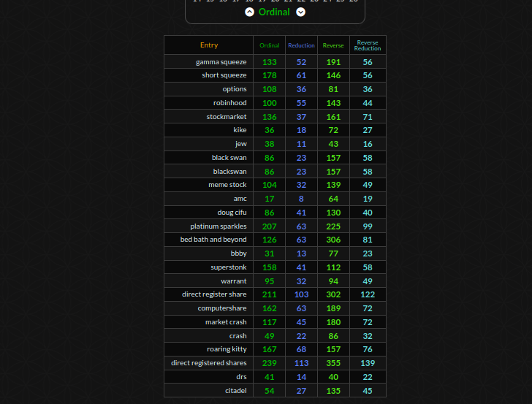The width and height of the screenshot is (532, 404).
Task: Select the 'crash' entry
Action: pyautogui.click(x=238, y=336)
